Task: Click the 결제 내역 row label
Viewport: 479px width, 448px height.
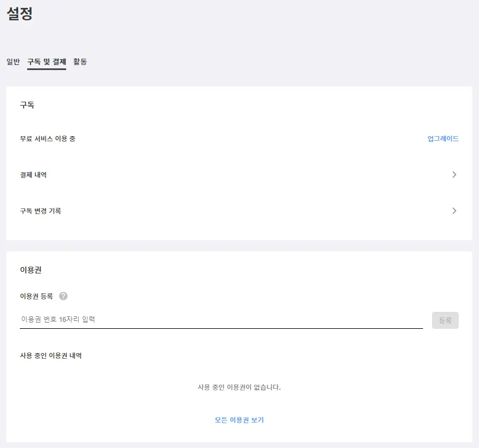Action: pyautogui.click(x=33, y=175)
